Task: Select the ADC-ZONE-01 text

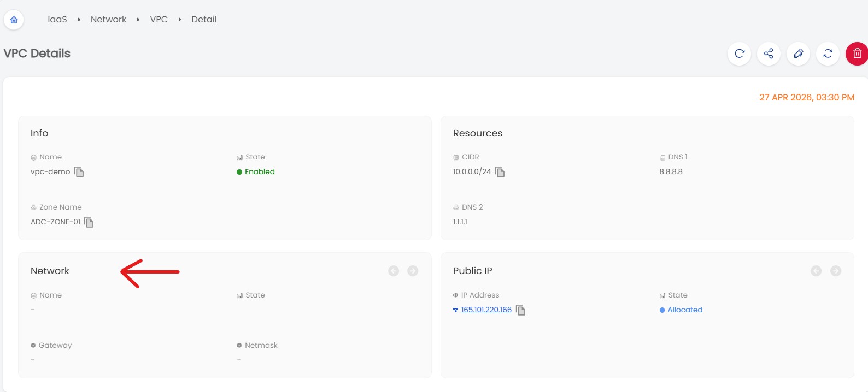Action: point(55,222)
